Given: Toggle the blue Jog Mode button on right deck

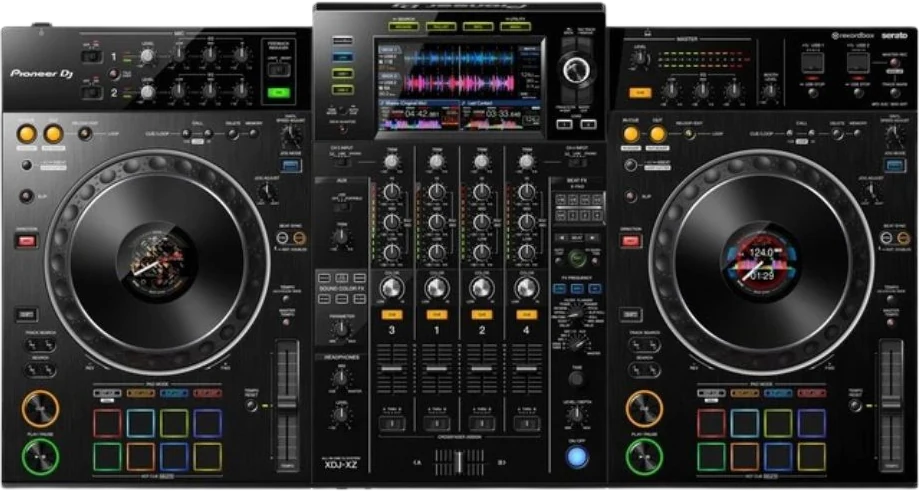Looking at the screenshot, I should 895,165.
